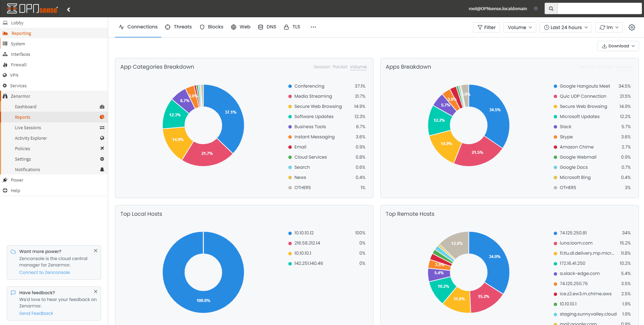The image size is (644, 325).
Task: Follow the Send Feedback link
Action: tap(36, 314)
